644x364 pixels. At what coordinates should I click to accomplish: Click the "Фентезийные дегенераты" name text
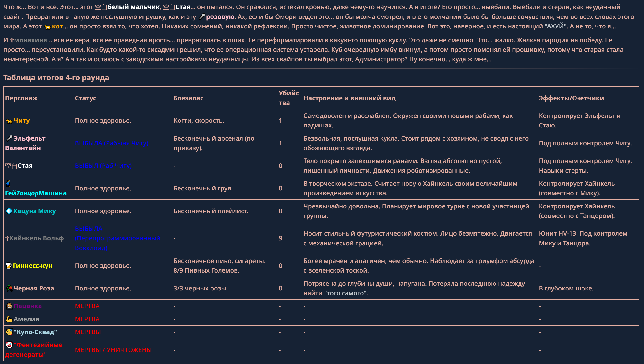click(34, 350)
